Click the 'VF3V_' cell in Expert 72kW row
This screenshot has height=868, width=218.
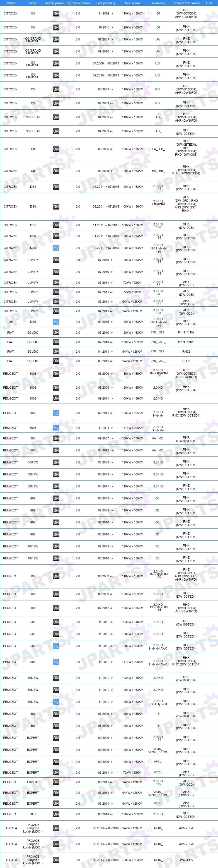click(158, 773)
